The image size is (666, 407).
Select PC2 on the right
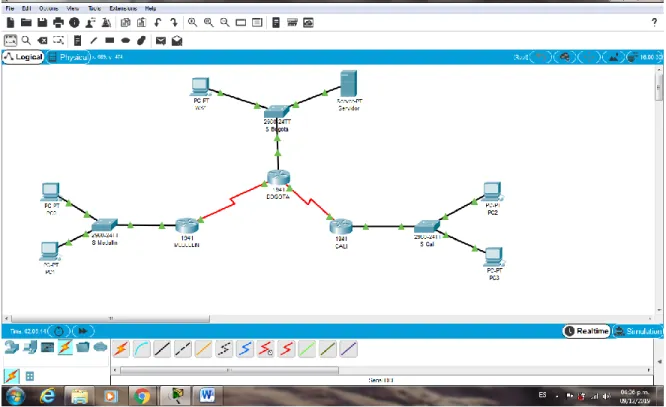click(x=492, y=192)
